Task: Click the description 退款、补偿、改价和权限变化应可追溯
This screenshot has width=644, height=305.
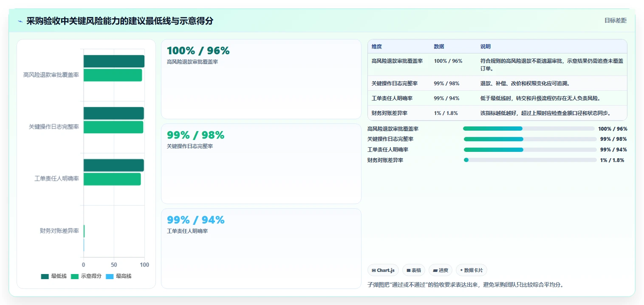Action: point(525,84)
